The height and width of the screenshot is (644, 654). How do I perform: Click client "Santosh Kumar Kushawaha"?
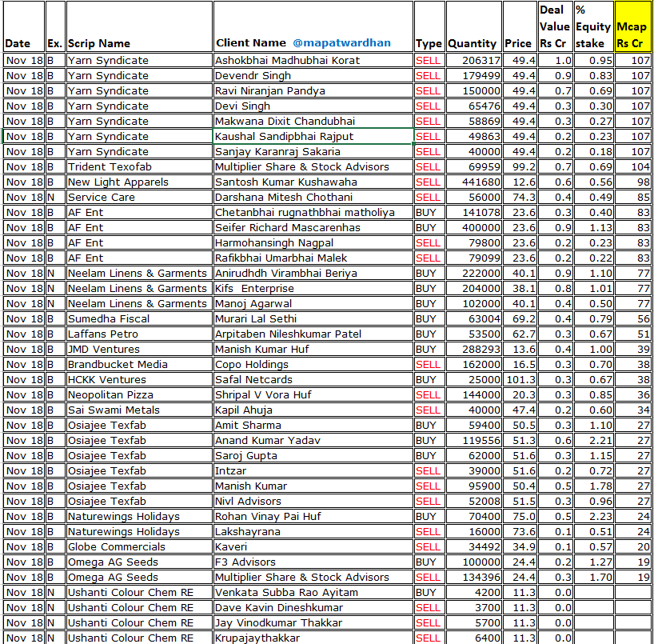click(313, 182)
